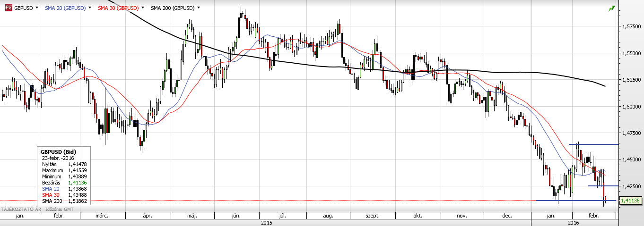Click the ápr. month label on the time axis
This screenshot has height=226, width=644.
[x=147, y=216]
